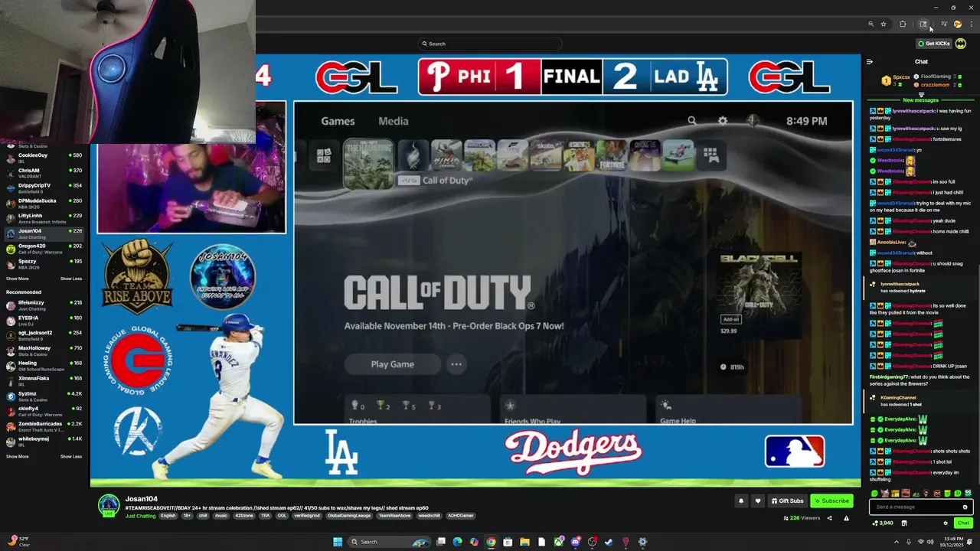Open Chrome three-dot menu
Viewport: 980px width, 551px height.
971,24
